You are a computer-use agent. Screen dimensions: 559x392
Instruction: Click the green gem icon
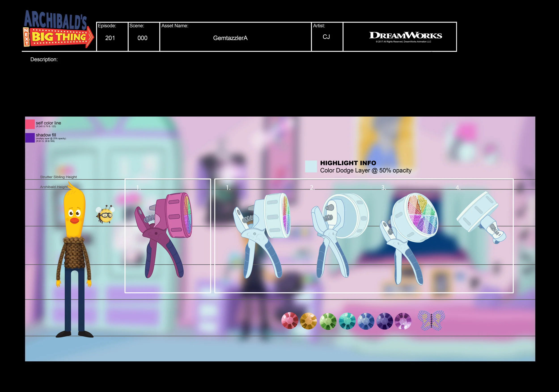point(328,321)
